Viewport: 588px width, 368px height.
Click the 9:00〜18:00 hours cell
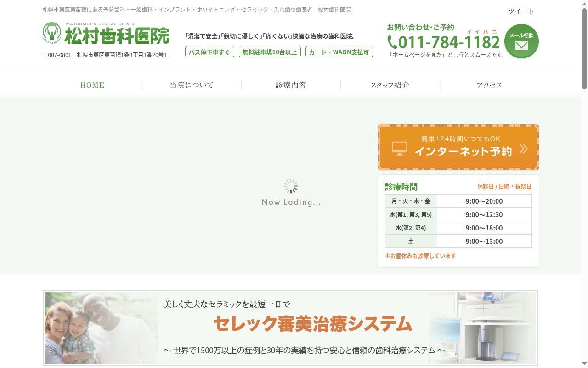click(x=484, y=228)
